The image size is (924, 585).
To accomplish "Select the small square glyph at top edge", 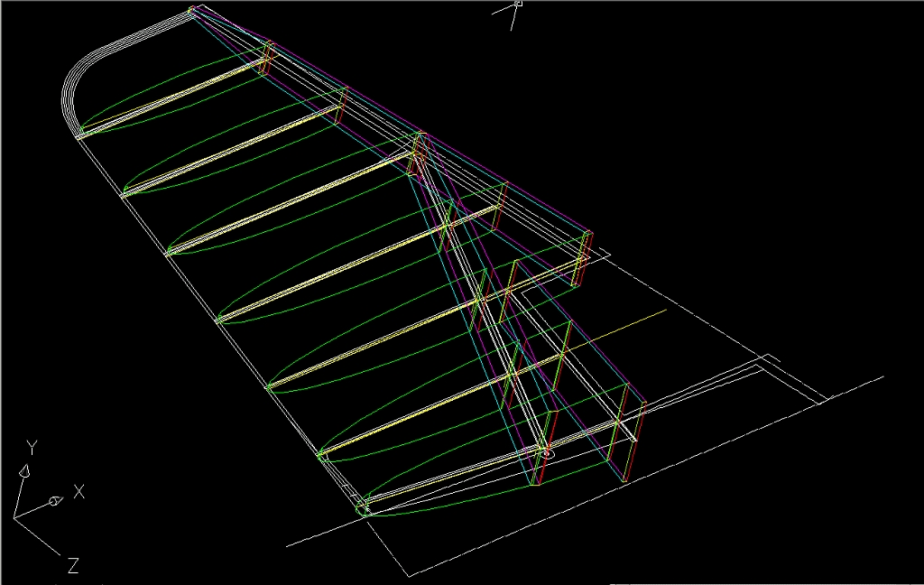I will (x=518, y=3).
